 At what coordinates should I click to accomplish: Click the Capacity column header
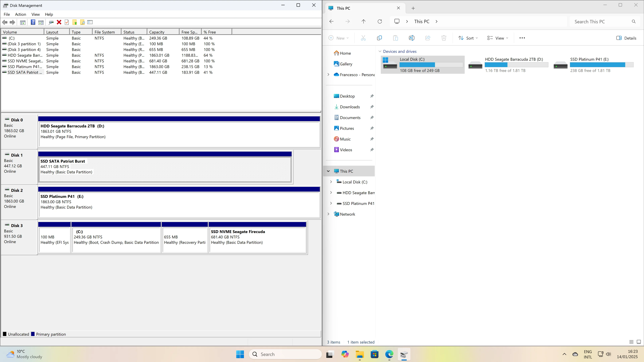pos(163,32)
